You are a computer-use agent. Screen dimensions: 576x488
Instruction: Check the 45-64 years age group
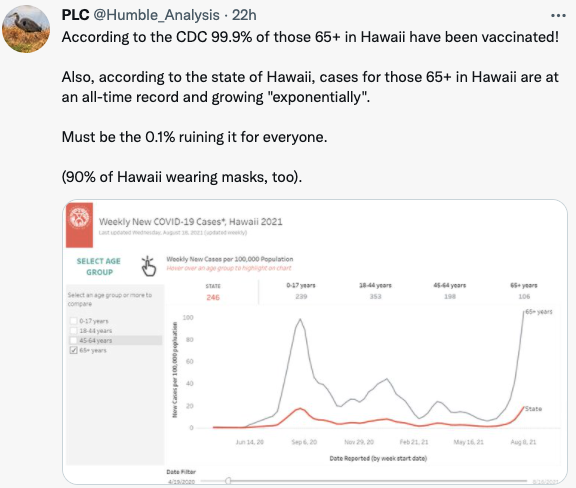coord(73,340)
